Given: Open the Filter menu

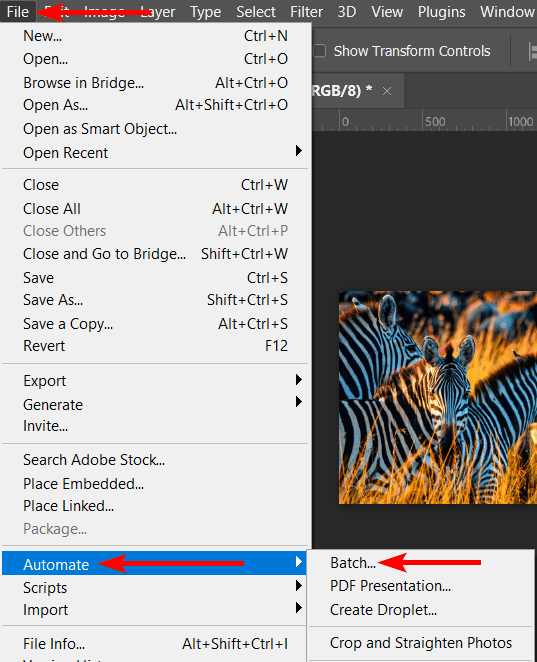Looking at the screenshot, I should tap(306, 12).
